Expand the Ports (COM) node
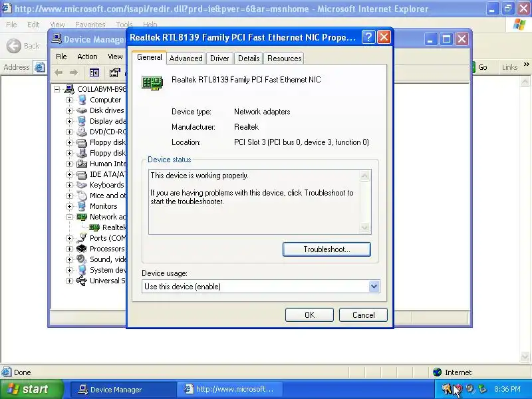Screen dimensions: 532x399 (70, 238)
